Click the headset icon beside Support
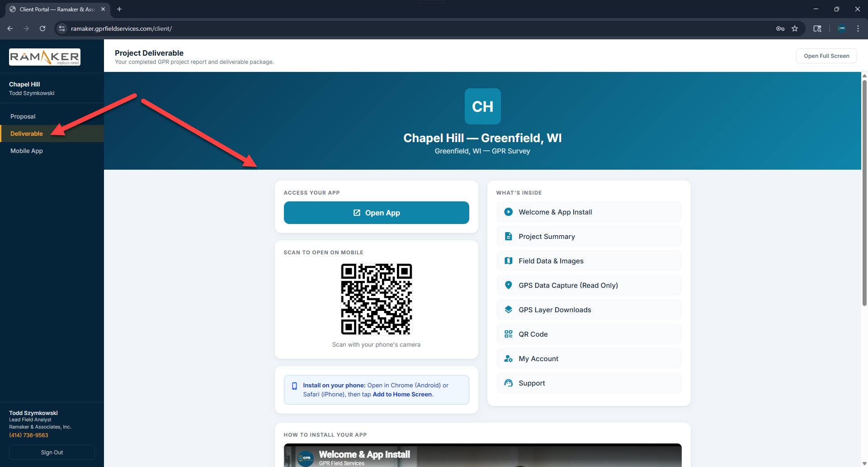Viewport: 868px width, 467px height. pyautogui.click(x=508, y=383)
